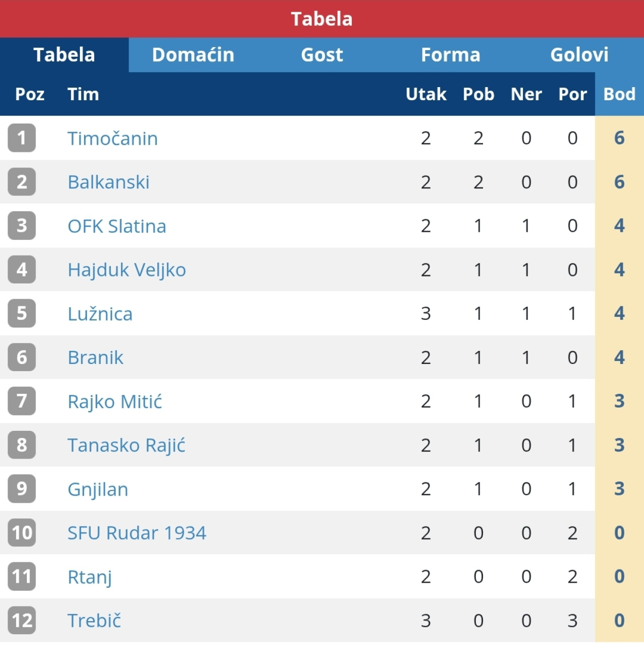Show the Golovi tab

click(x=579, y=55)
